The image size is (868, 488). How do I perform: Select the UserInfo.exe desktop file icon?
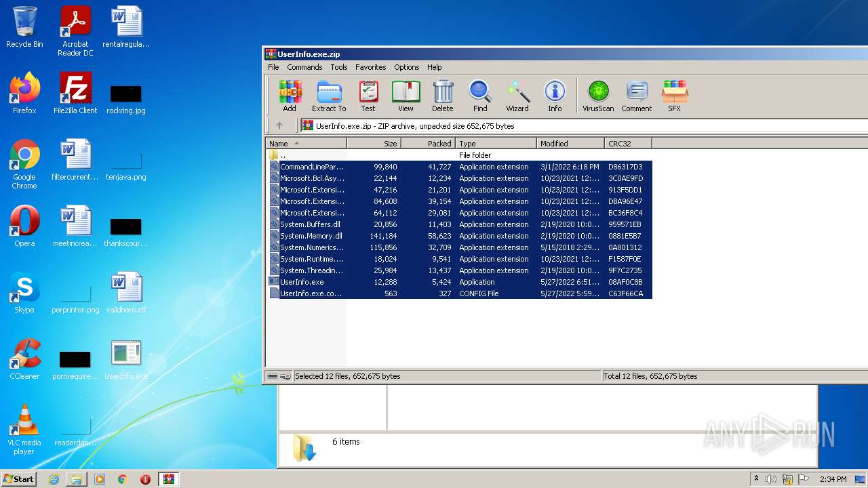pyautogui.click(x=126, y=359)
